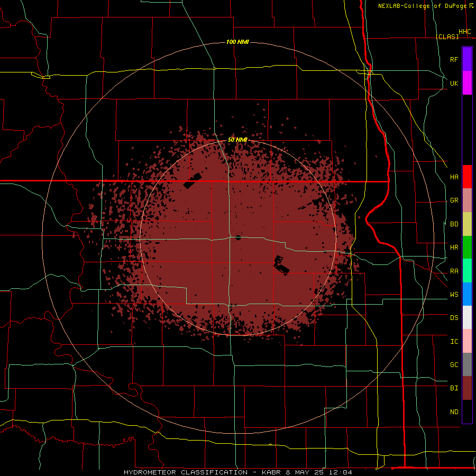The width and height of the screenshot is (476, 476).
Task: Click the UK legend label
Action: pos(454,83)
